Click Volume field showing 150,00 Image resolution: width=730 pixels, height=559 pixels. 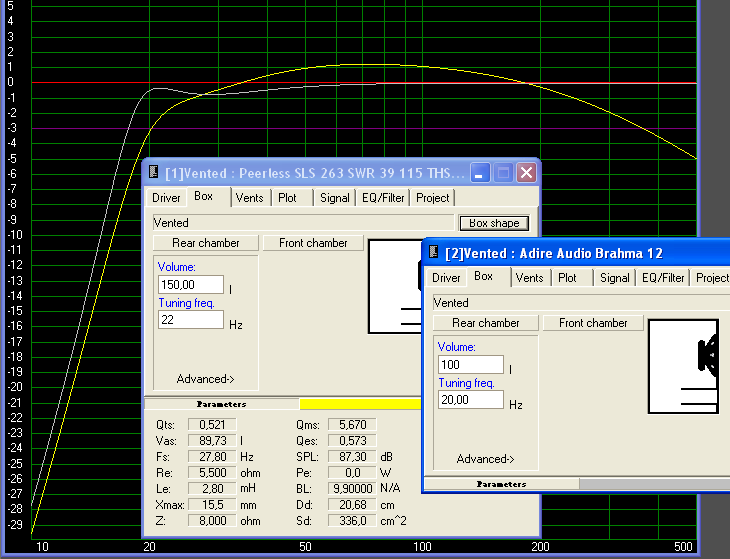(191, 284)
